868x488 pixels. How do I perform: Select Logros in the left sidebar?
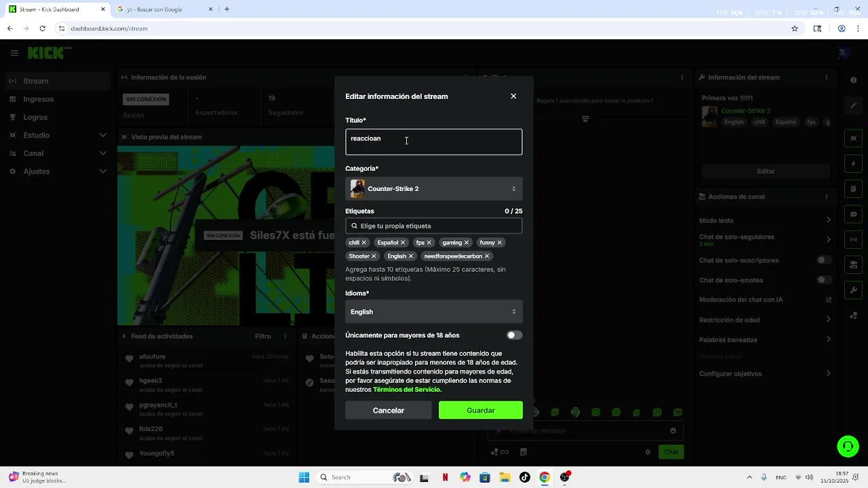(58, 117)
